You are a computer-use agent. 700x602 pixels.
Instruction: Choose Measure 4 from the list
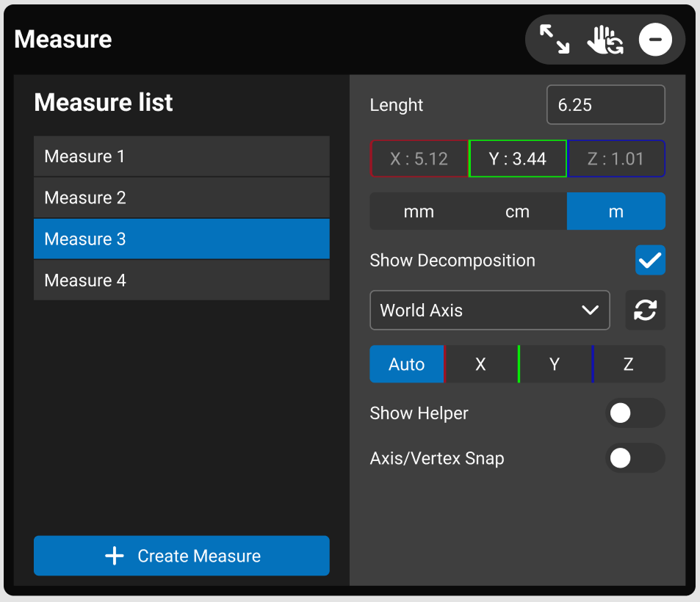(x=181, y=280)
